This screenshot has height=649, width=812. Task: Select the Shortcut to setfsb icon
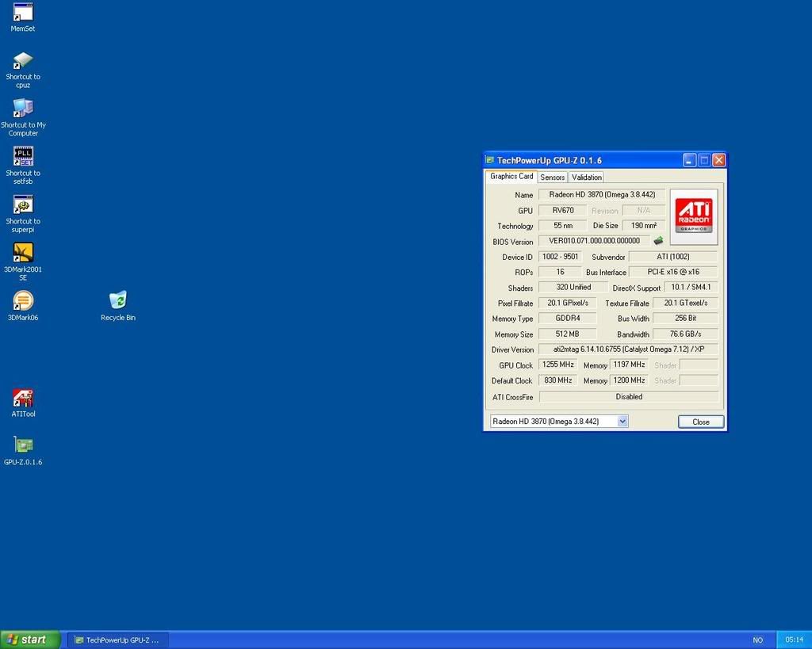tap(23, 166)
